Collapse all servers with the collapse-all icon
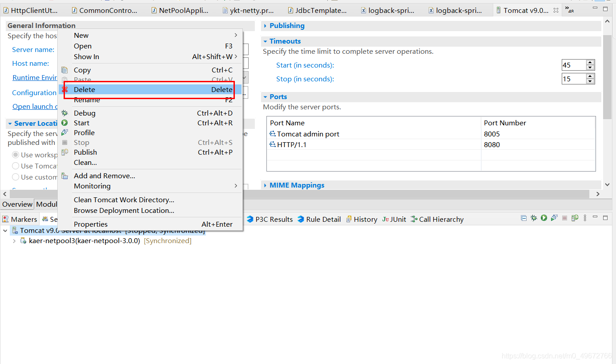The width and height of the screenshot is (616, 364). [x=523, y=218]
